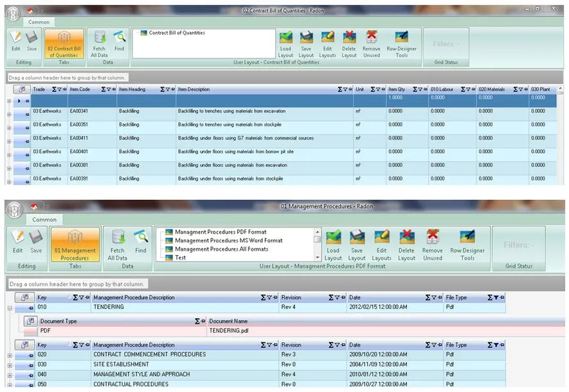569x392 pixels.
Task: Click Remove Unused in Management Procedures window
Action: [433, 245]
